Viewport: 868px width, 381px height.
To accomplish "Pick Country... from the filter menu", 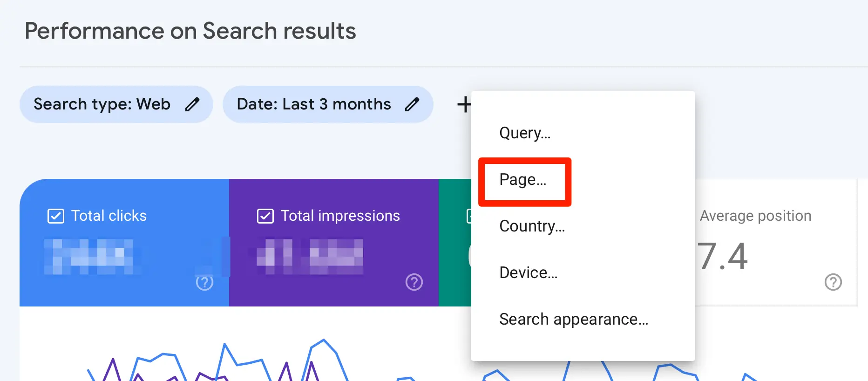I will tap(532, 226).
